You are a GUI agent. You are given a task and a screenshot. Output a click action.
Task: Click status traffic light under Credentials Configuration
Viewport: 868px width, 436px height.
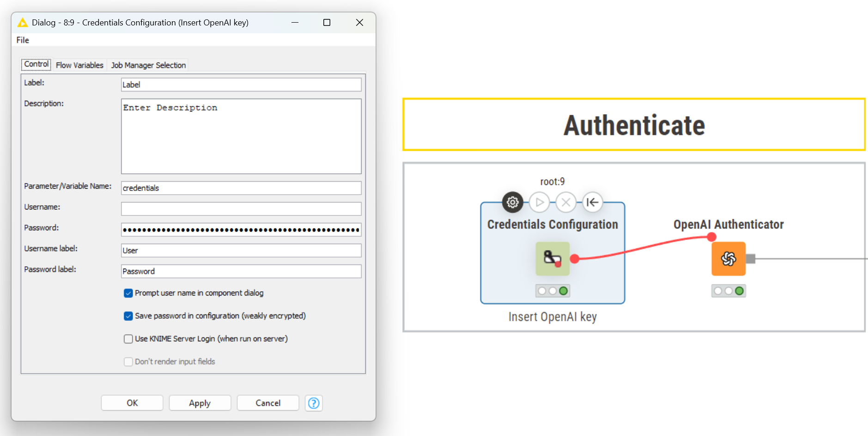(x=552, y=291)
